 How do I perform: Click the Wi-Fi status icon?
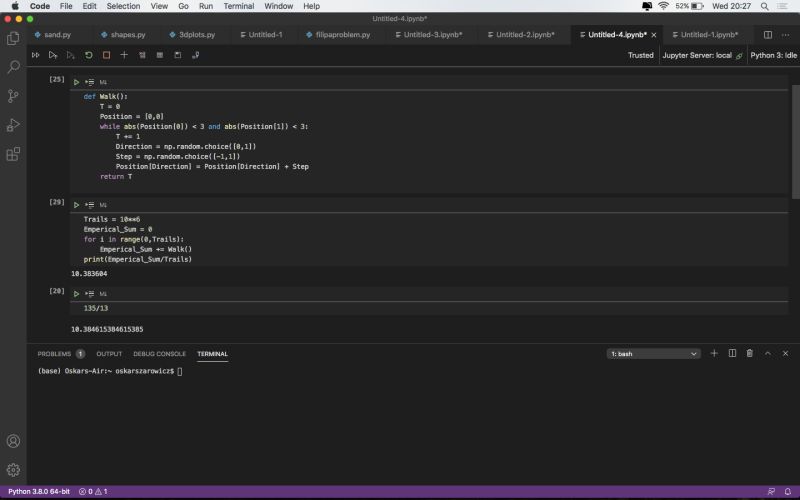pyautogui.click(x=663, y=6)
